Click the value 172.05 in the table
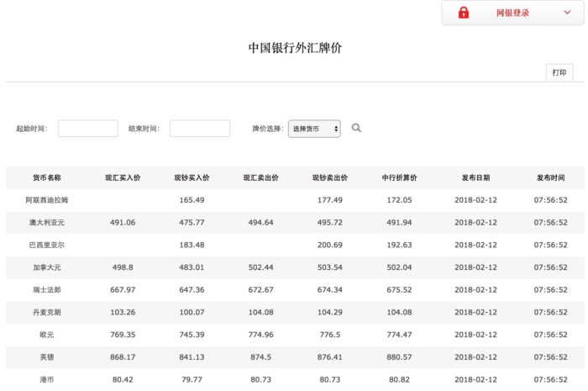588x391 pixels. click(x=399, y=200)
